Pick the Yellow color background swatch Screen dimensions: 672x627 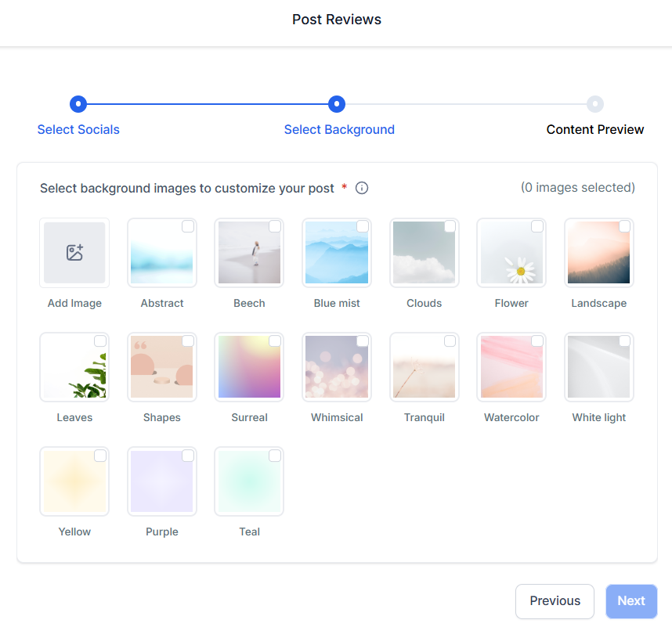[x=74, y=481]
